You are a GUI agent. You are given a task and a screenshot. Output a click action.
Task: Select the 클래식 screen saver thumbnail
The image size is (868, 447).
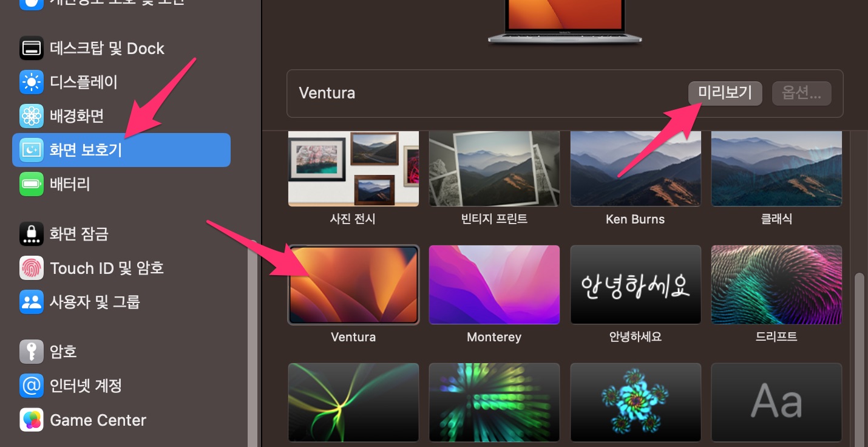click(x=776, y=169)
